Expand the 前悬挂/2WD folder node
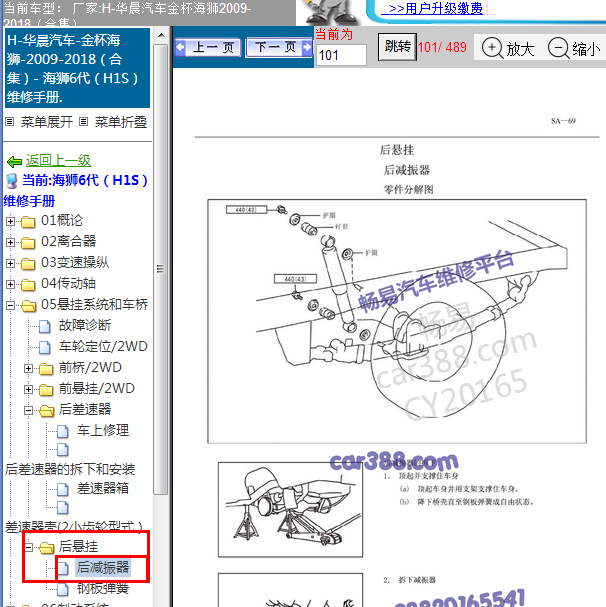The width and height of the screenshot is (606, 607). 28,389
